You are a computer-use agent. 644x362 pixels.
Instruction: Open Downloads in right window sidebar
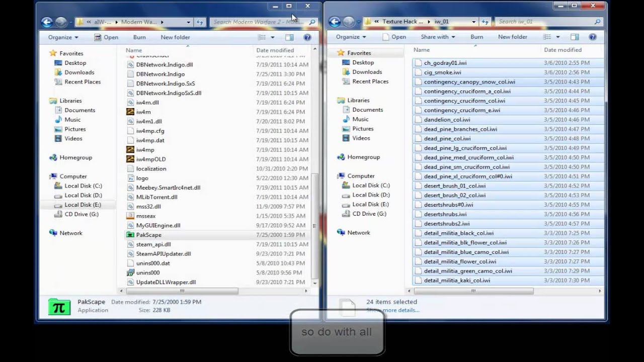[x=367, y=72]
